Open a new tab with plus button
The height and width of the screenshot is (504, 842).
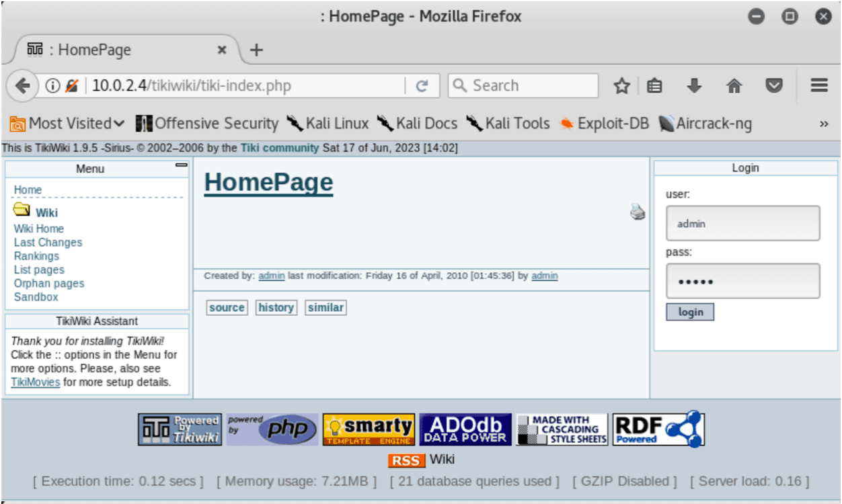point(256,50)
